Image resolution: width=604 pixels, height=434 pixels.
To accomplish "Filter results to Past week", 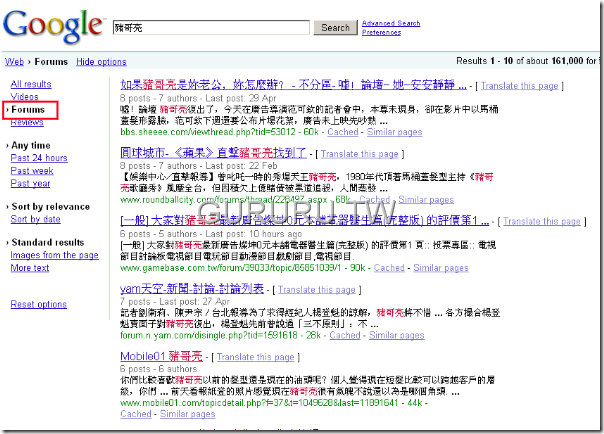I will click(32, 171).
